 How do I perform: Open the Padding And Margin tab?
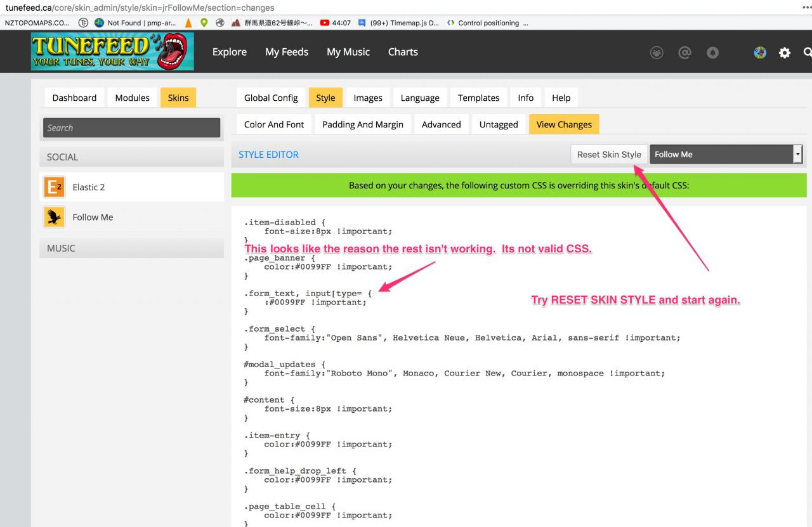362,124
